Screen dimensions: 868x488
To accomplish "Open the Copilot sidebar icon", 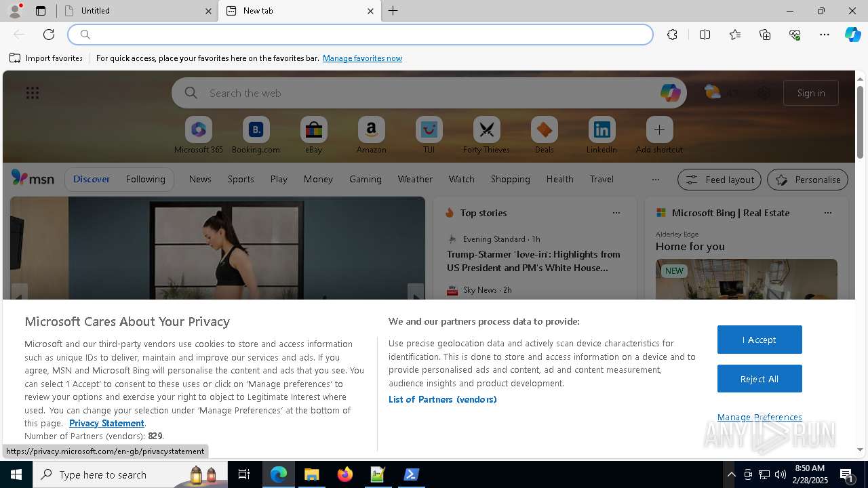I will (x=853, y=35).
